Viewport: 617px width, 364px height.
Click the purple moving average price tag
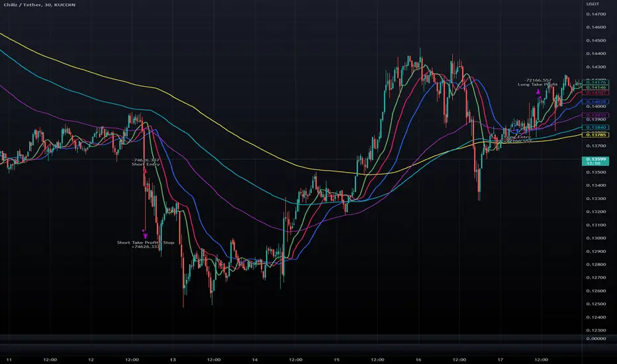[595, 115]
